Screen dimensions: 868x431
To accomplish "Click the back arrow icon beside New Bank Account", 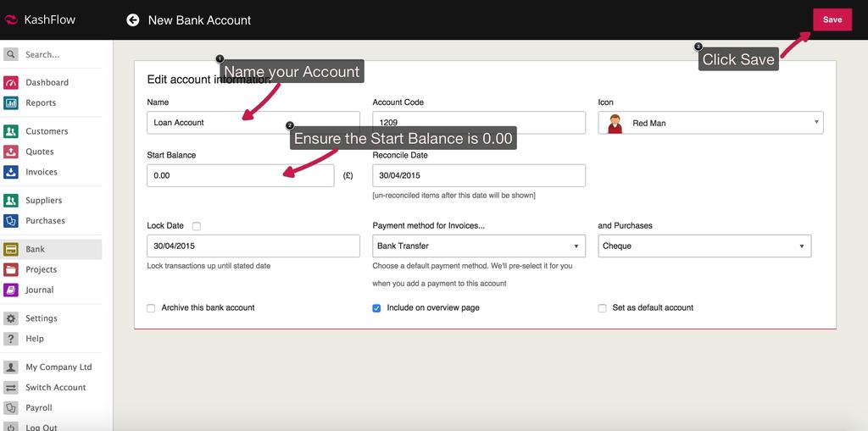I will (x=133, y=19).
